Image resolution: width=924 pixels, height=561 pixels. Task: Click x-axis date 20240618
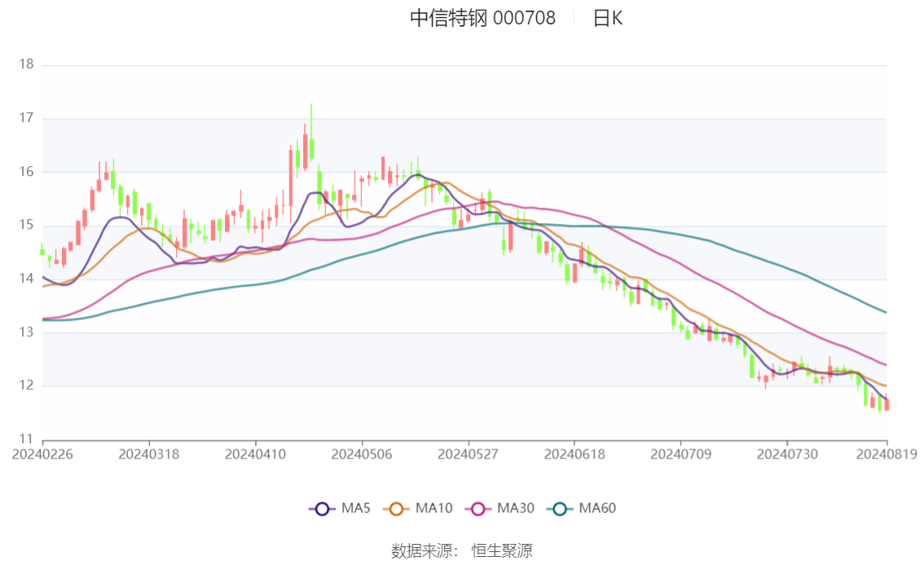point(574,454)
